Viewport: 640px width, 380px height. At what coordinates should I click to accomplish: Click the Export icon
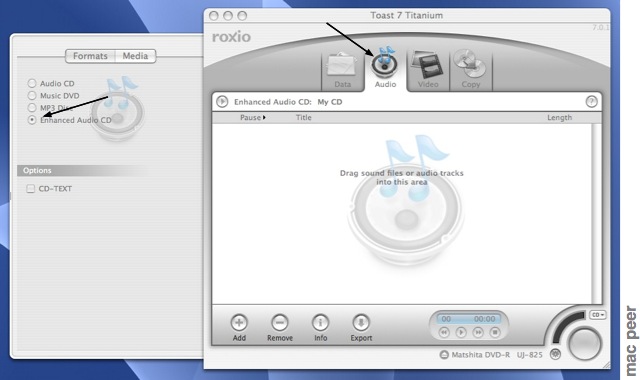(x=361, y=322)
